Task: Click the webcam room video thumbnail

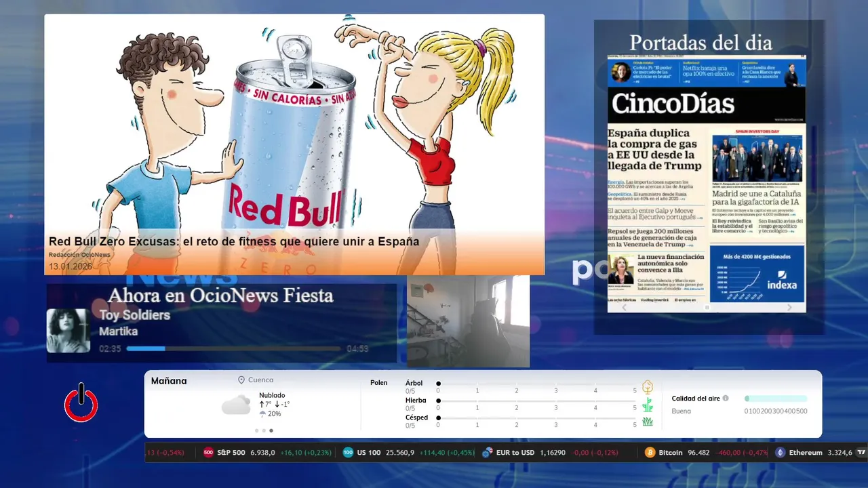Action: (468, 321)
